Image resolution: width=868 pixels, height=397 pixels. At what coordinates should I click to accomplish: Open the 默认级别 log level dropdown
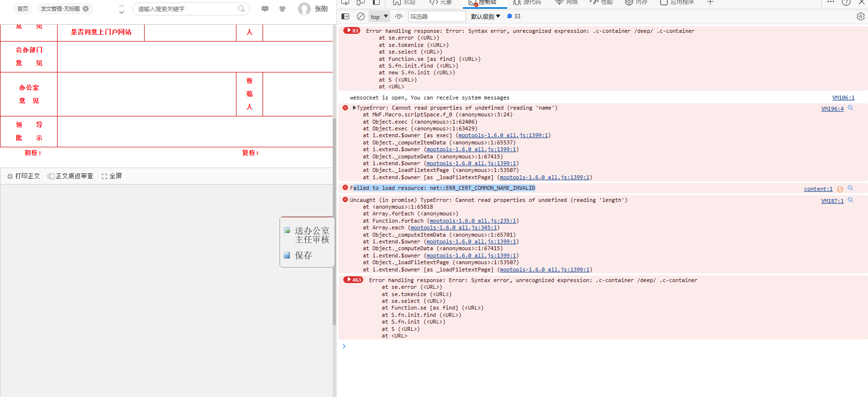click(x=485, y=16)
